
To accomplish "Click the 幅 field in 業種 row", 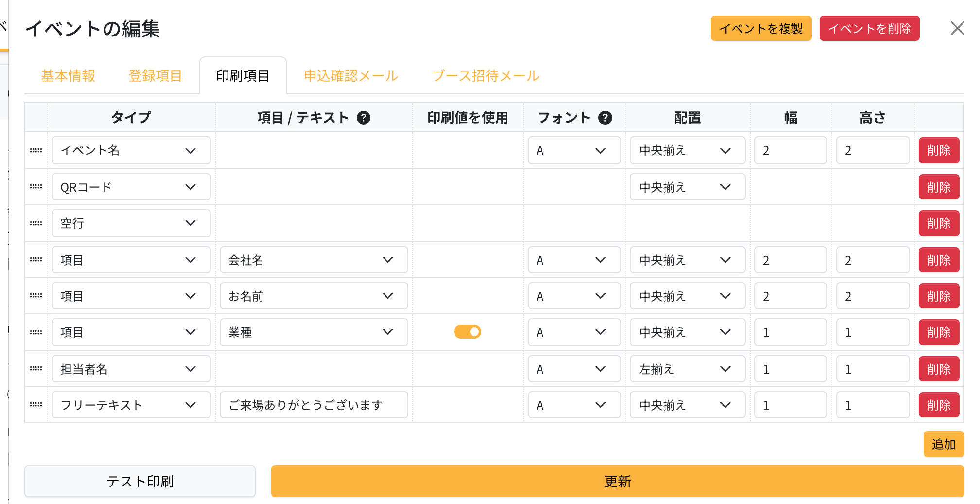I will tap(791, 332).
